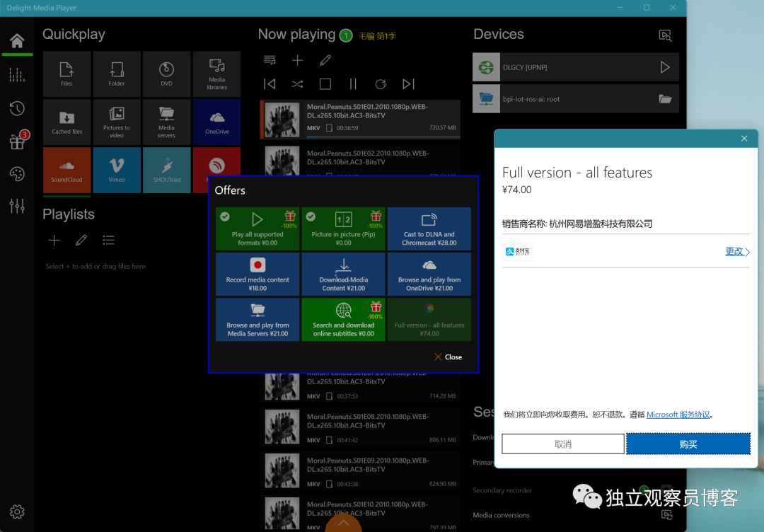Open Settings gear in sidebar
The image size is (764, 532).
(17, 511)
